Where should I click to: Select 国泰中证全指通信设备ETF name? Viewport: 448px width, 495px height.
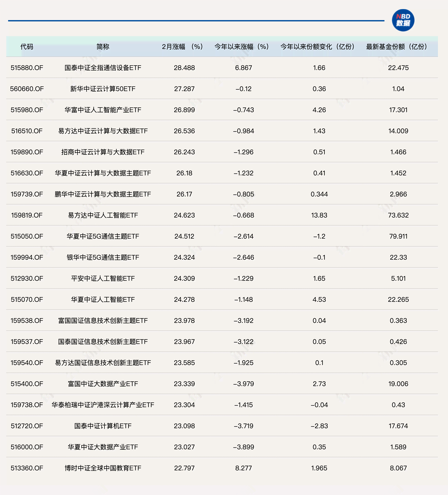pos(103,68)
